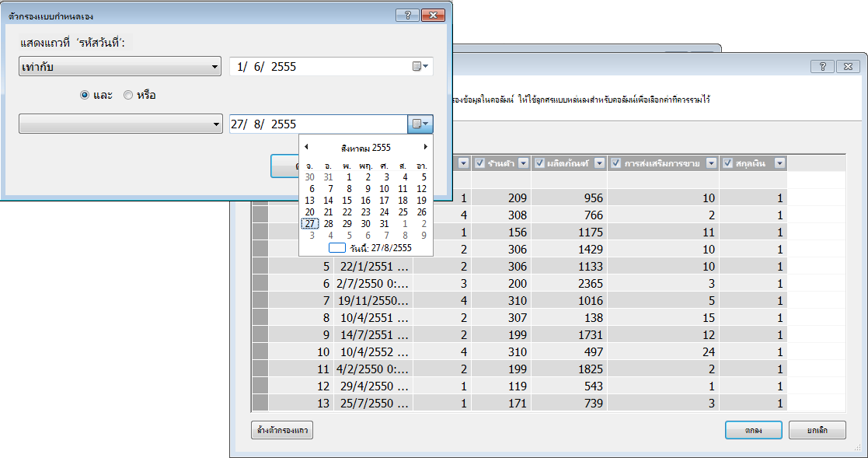Open filter arrow on ร้านค้า column

pos(524,163)
